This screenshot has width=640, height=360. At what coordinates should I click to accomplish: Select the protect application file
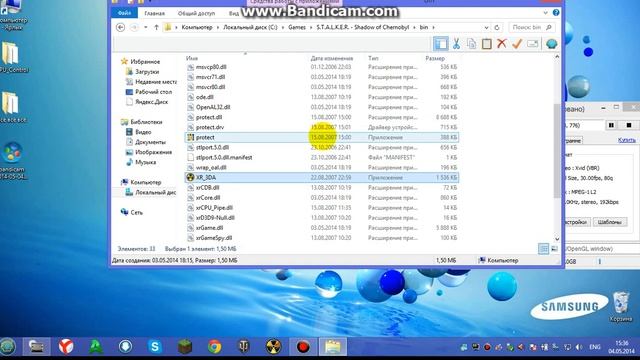(x=322, y=137)
